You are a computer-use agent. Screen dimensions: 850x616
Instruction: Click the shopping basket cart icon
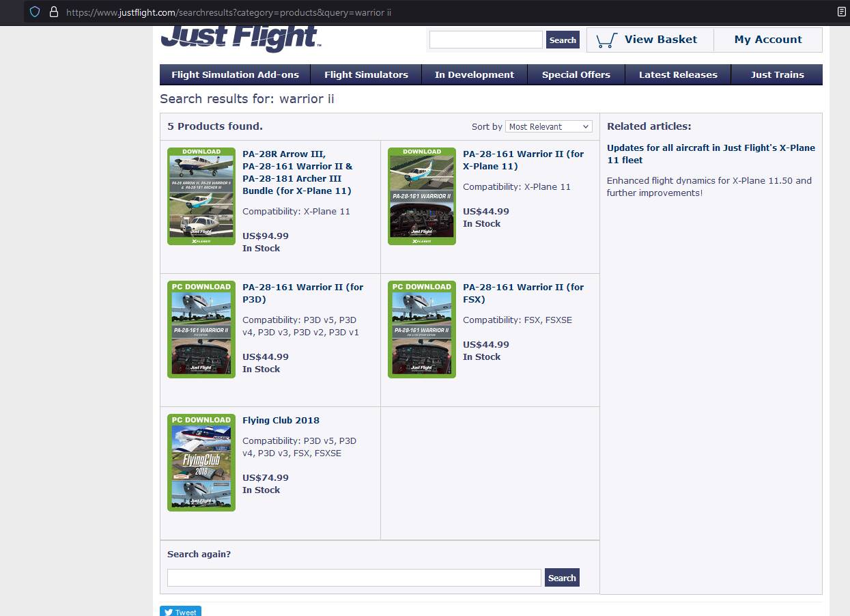606,40
